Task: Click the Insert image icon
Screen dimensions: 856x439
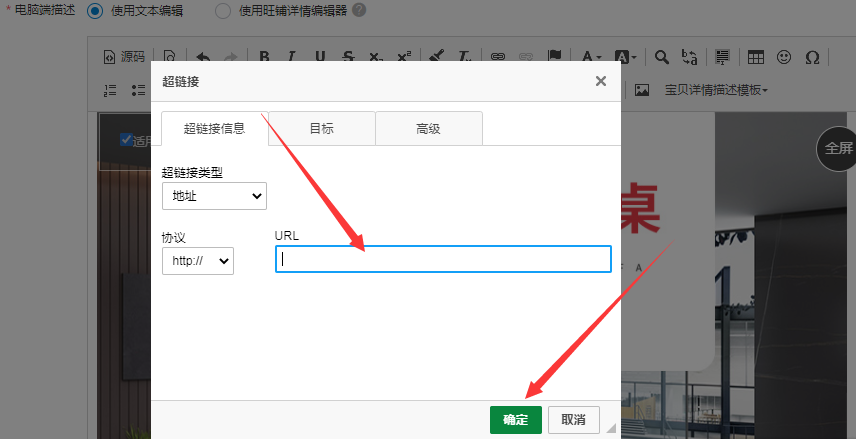Action: (642, 90)
